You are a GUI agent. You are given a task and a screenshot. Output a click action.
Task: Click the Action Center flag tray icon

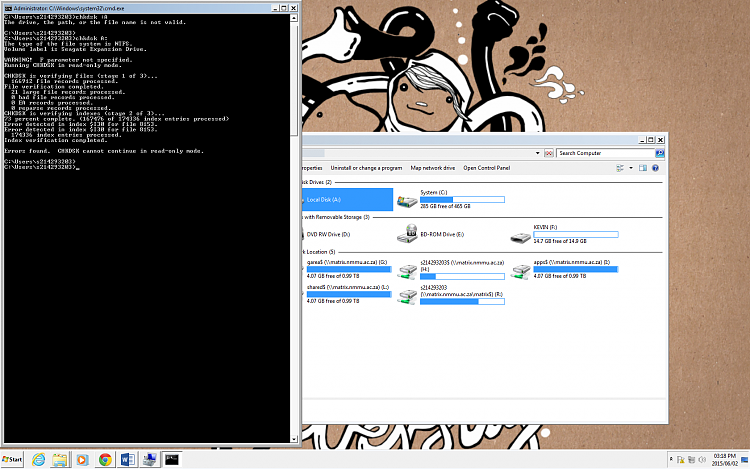click(680, 460)
